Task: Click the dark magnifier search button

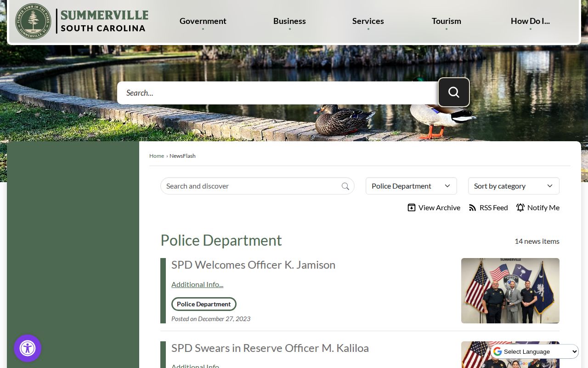Action: [x=454, y=92]
